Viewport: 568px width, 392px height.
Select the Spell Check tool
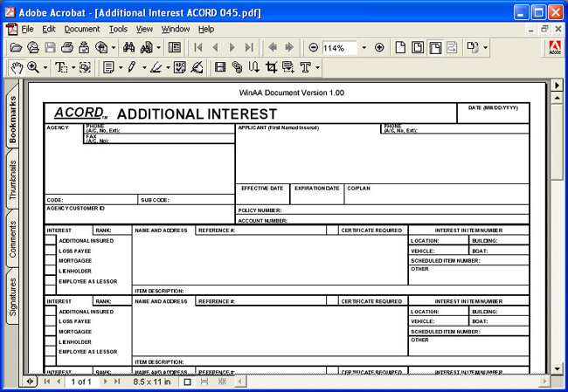(179, 67)
